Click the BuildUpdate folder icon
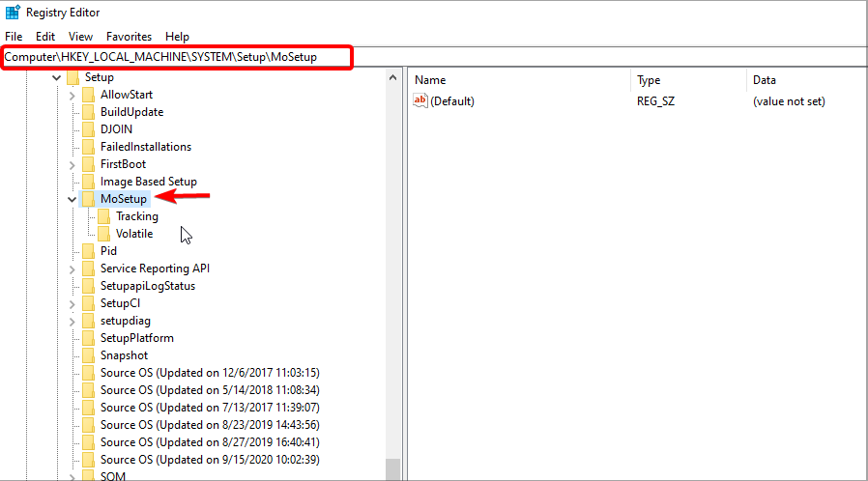Image resolution: width=868 pixels, height=481 pixels. click(88, 112)
